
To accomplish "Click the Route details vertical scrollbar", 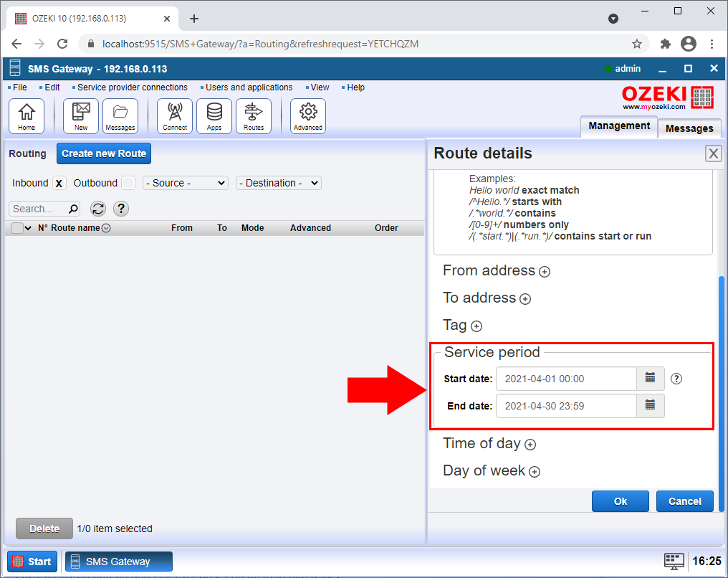I will tap(721, 393).
